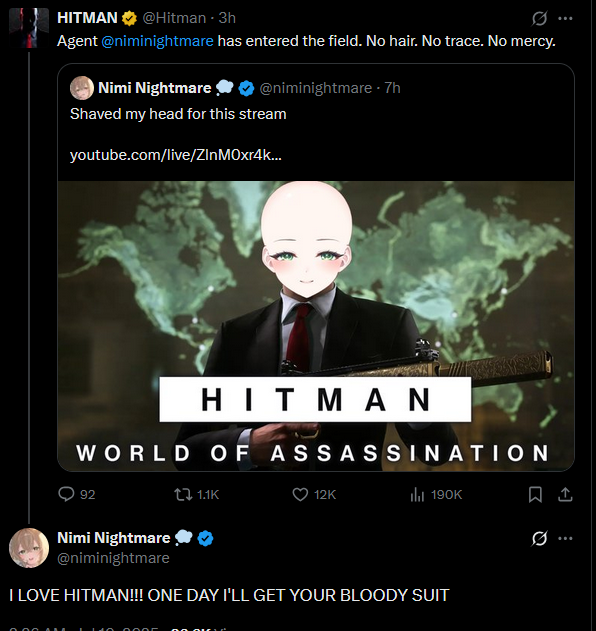Screen dimensions: 596x631
Task: Open the quoted tweet's 'Shaved my head' text
Action: 178,114
